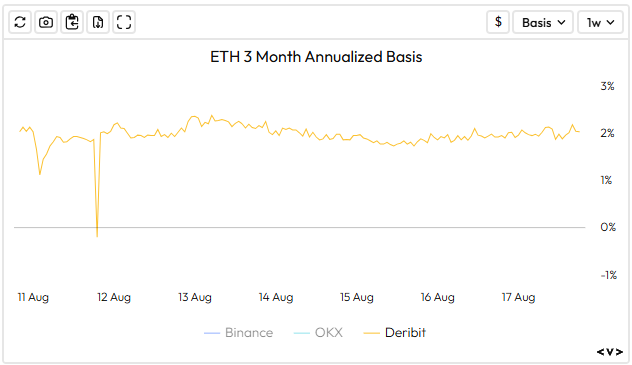Open the 1w timeframe dropdown
The width and height of the screenshot is (632, 365).
pyautogui.click(x=601, y=22)
